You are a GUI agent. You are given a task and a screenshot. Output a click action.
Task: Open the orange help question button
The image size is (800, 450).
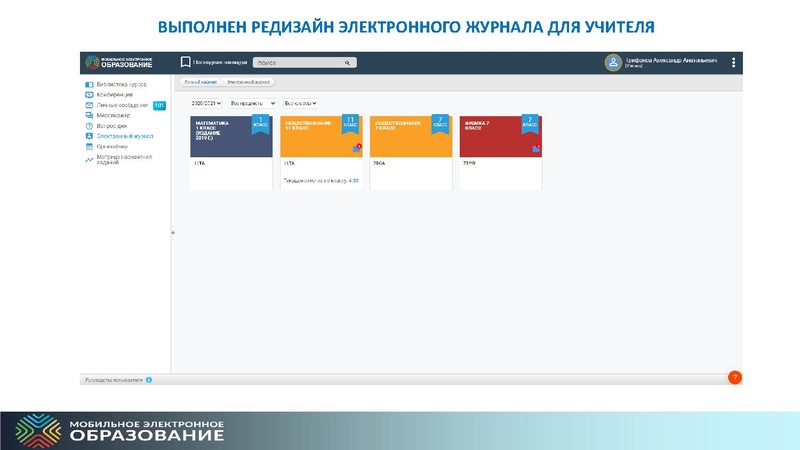[x=735, y=378]
